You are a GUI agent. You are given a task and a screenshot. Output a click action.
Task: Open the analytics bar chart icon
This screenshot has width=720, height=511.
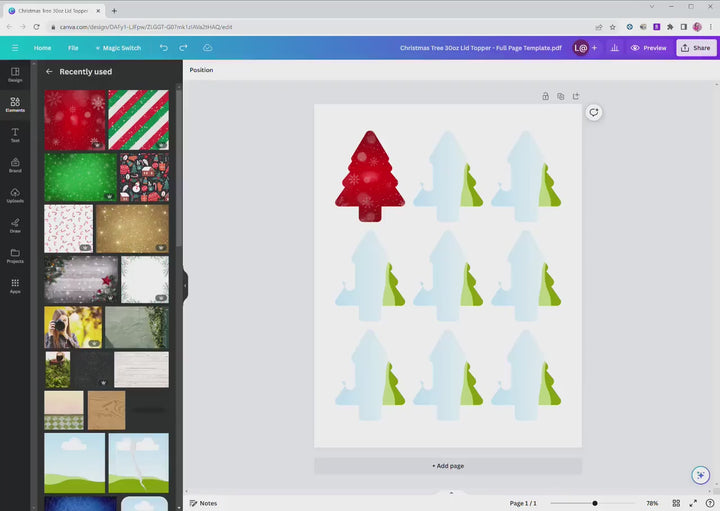614,47
